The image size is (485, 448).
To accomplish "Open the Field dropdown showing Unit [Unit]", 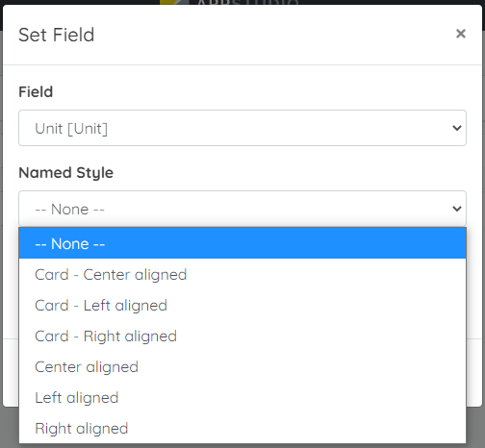I will tap(242, 128).
